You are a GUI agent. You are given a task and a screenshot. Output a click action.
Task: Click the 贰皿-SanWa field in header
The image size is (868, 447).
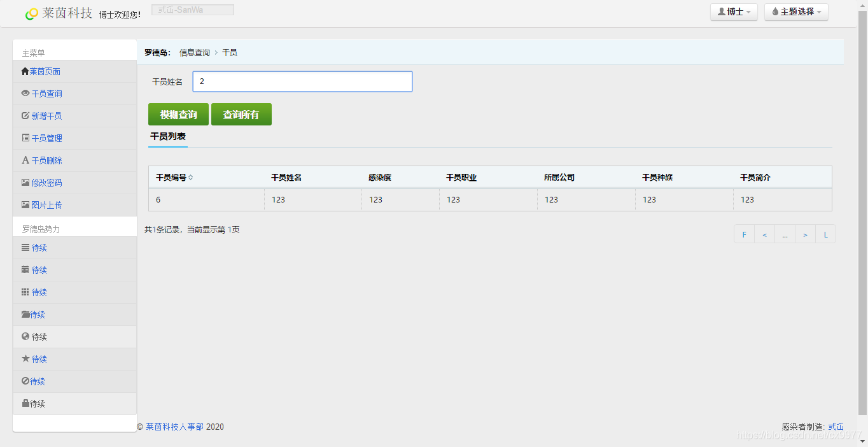pyautogui.click(x=193, y=10)
